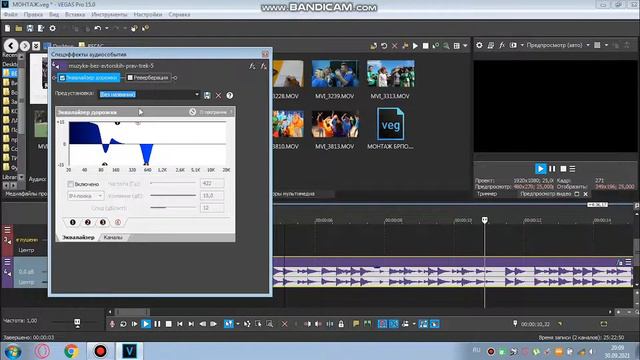Enable the Включено band checkbox
Image resolution: width=640 pixels, height=360 pixels.
point(71,184)
